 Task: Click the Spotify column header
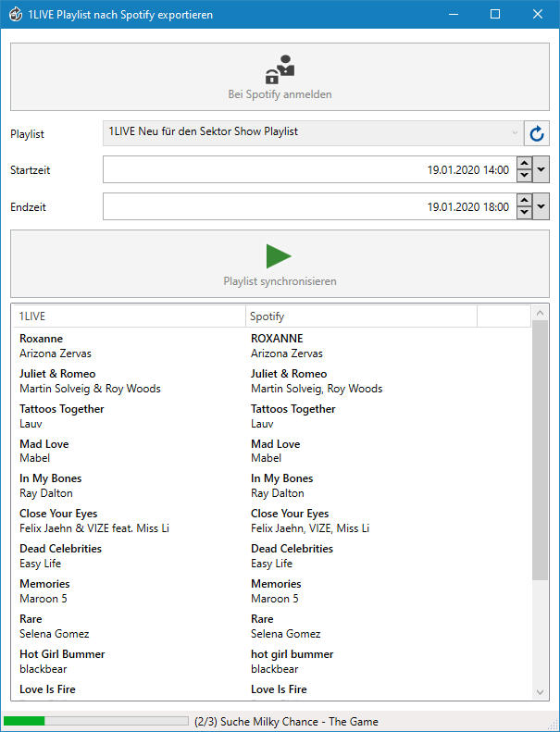(361, 316)
